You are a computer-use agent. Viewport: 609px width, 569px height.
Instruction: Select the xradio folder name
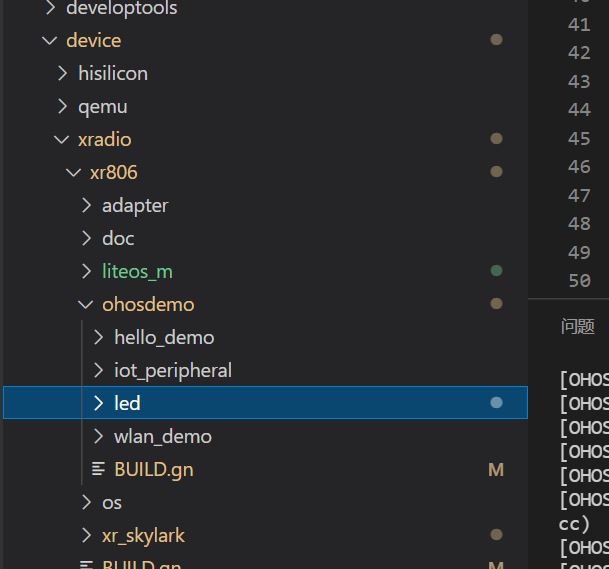pyautogui.click(x=105, y=139)
